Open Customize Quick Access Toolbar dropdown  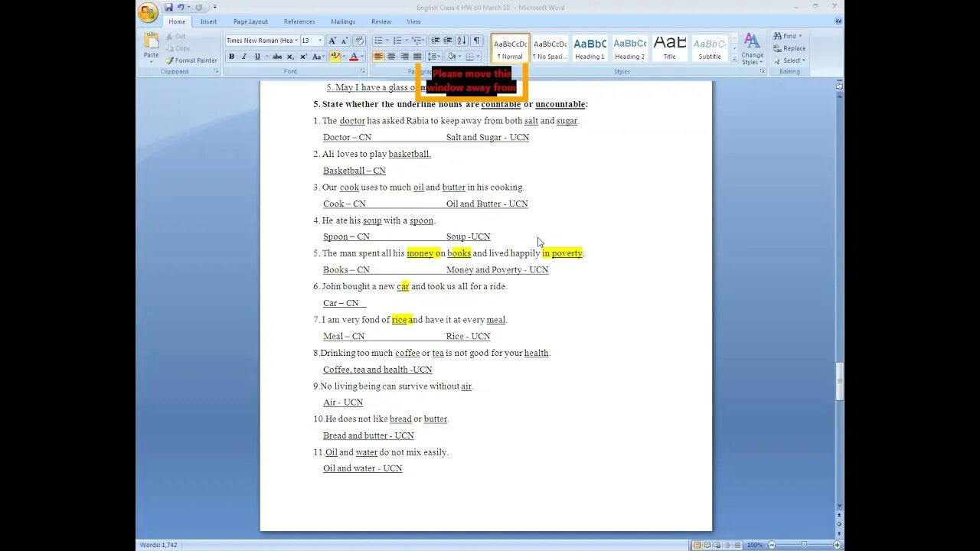click(215, 7)
